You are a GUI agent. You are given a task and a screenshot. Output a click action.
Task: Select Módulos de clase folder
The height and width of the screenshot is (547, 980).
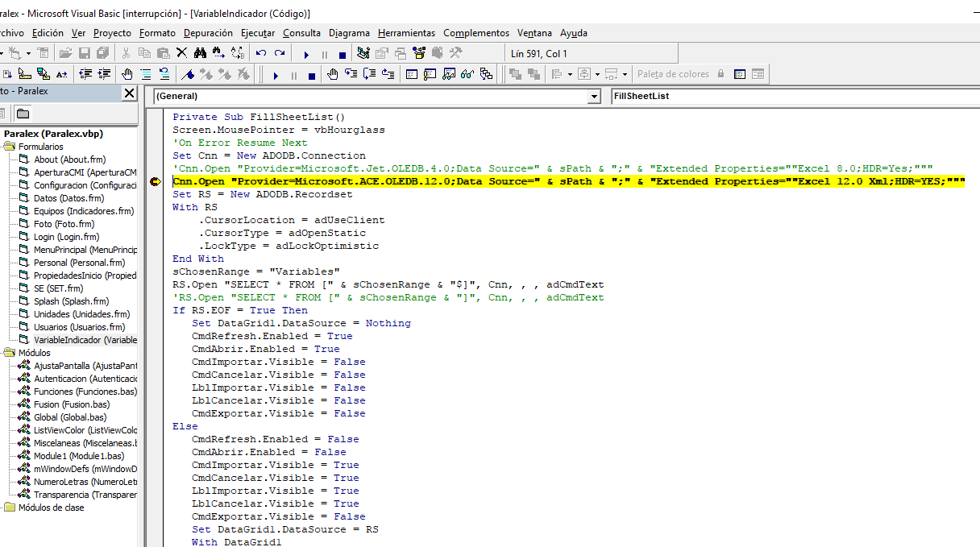point(51,508)
